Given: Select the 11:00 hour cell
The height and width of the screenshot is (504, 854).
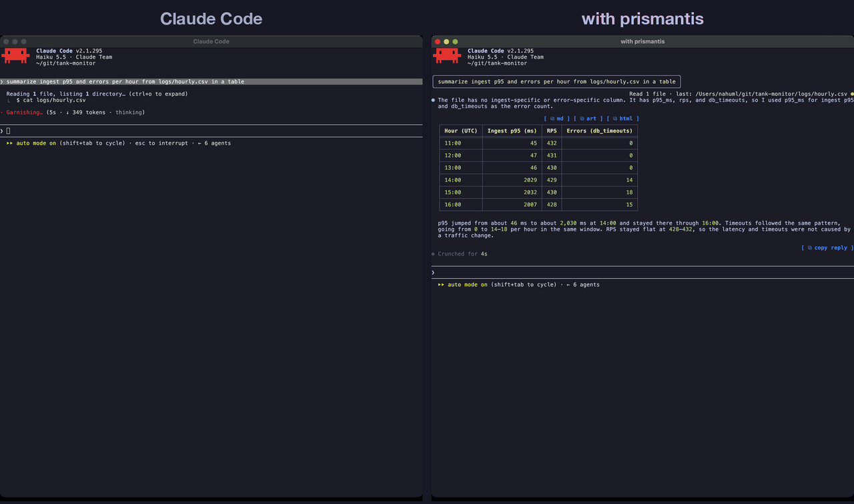Looking at the screenshot, I should coord(453,143).
